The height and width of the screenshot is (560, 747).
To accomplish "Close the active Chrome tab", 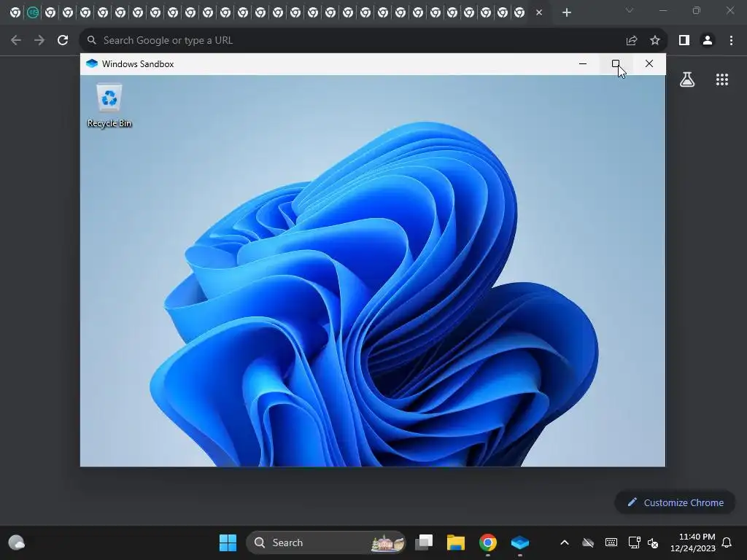I will coord(539,13).
